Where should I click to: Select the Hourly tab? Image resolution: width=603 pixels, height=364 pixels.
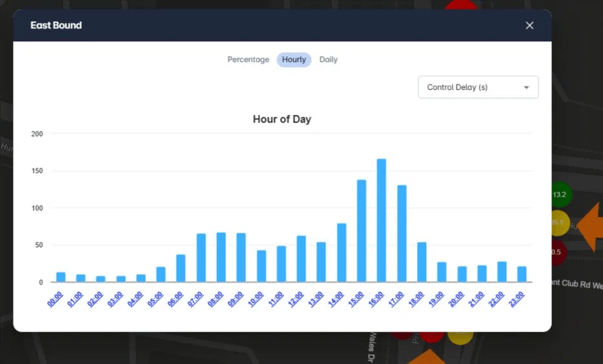point(294,59)
